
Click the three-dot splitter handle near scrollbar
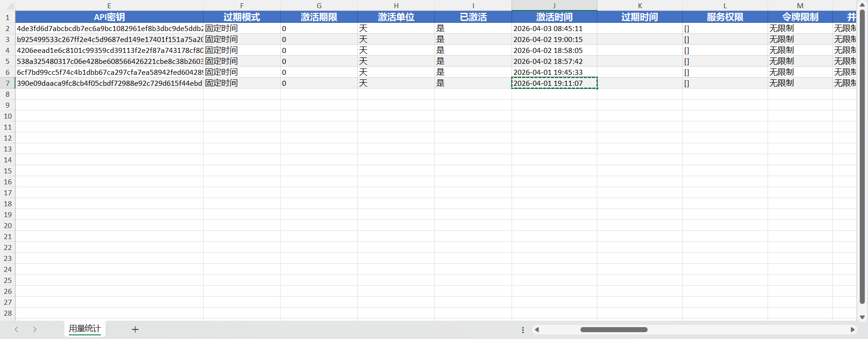[523, 330]
